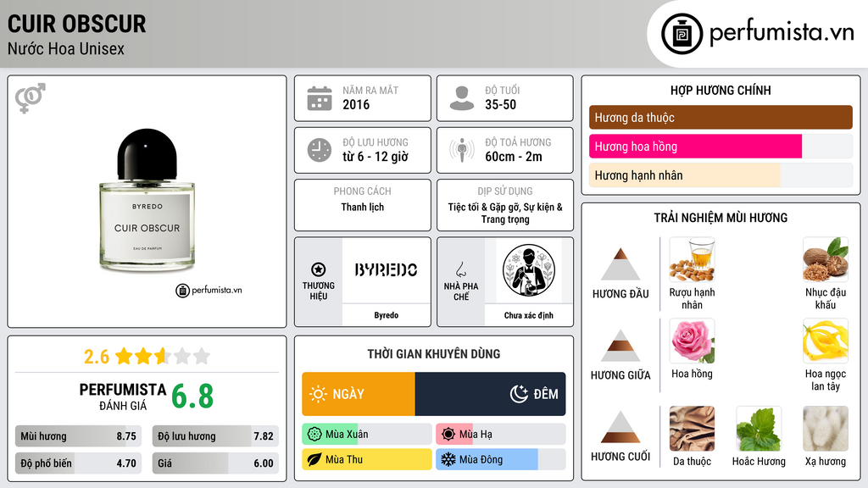Click the CUIR OBSCUR title heading
Image resolution: width=868 pixels, height=488 pixels.
77,24
